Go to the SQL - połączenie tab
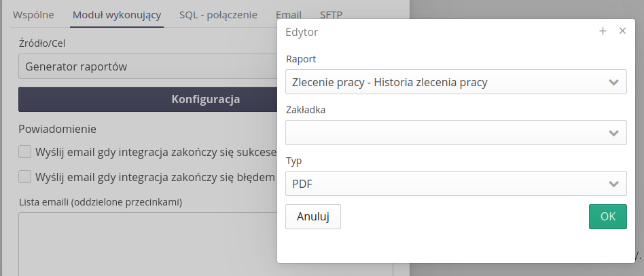 point(218,15)
